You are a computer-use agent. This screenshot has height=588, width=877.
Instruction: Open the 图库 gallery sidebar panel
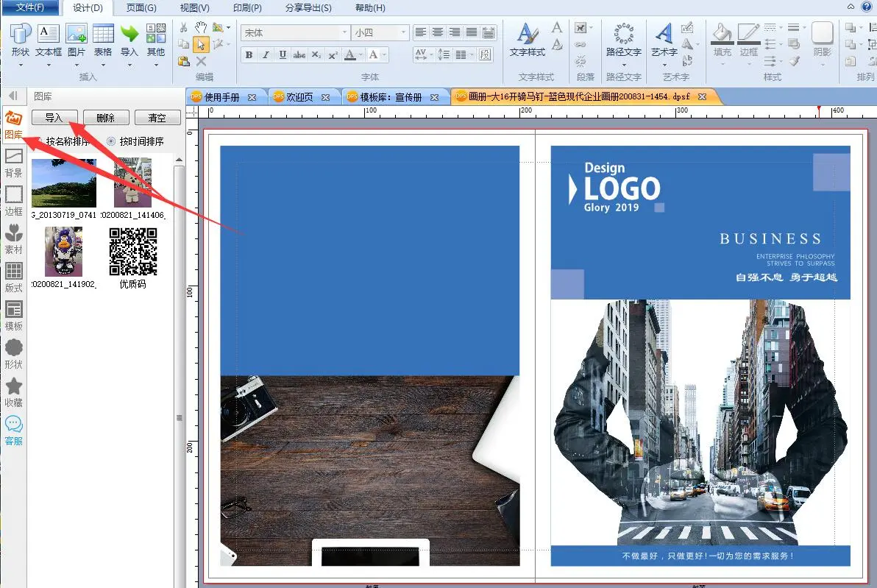click(x=13, y=124)
